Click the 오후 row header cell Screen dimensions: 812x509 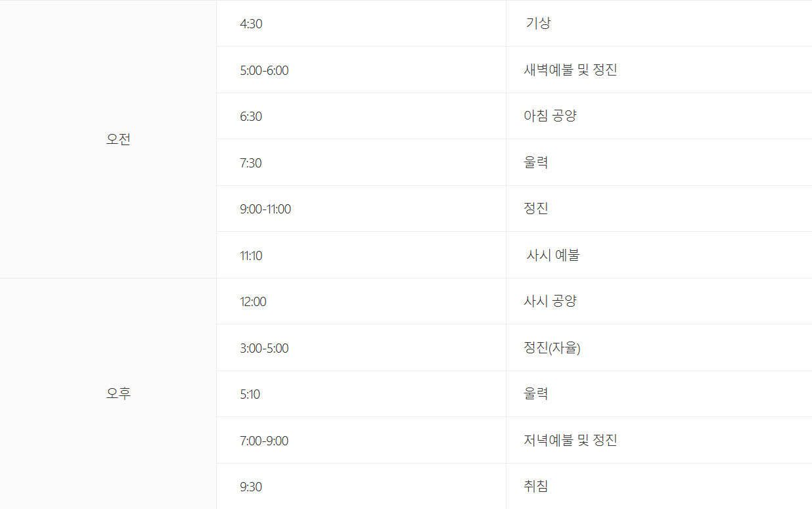(118, 393)
